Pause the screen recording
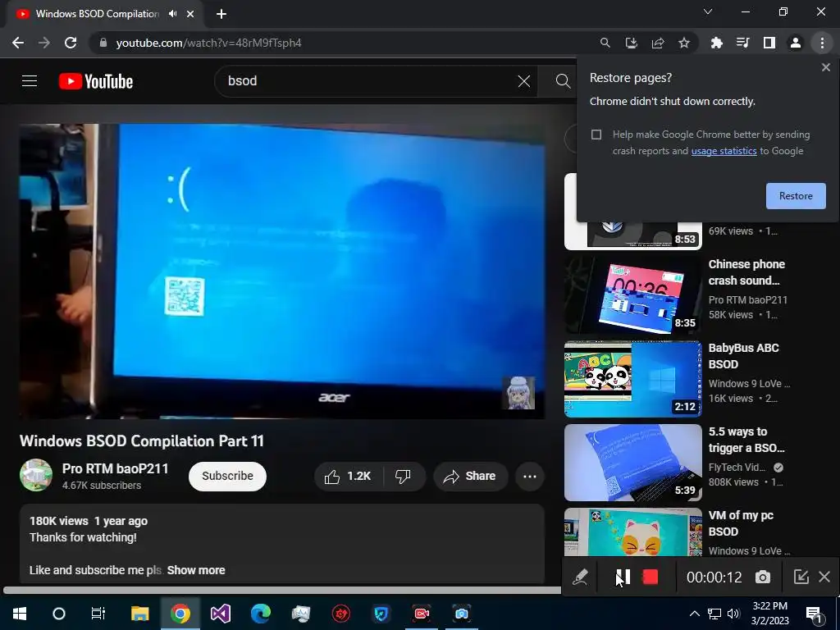The height and width of the screenshot is (630, 840). pos(623,577)
